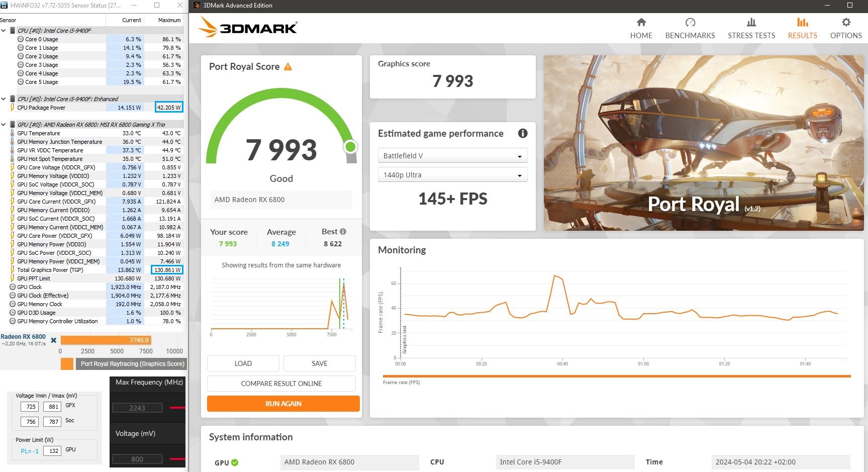868x472 pixels.
Task: Select the GPU D3D Usage row
Action: 91,313
